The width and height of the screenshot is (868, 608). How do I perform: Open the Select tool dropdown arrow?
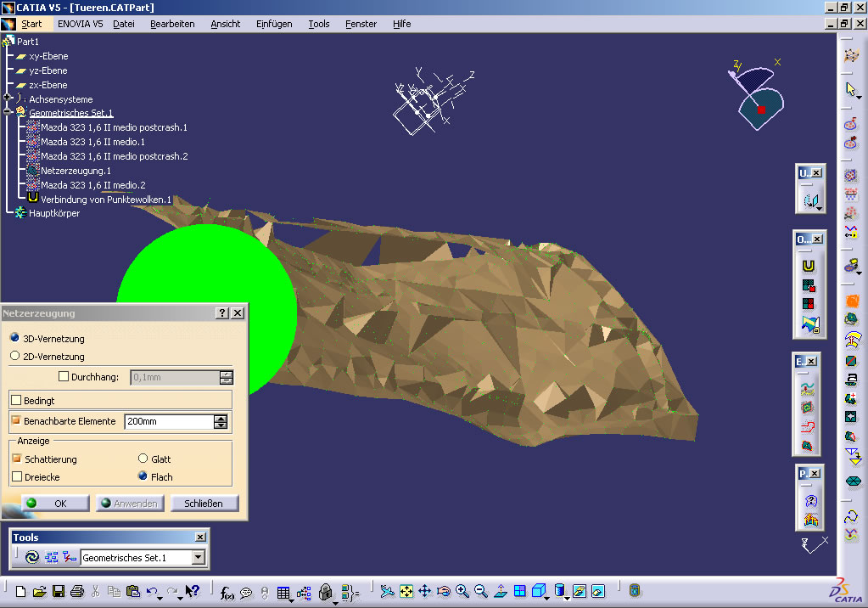(859, 98)
